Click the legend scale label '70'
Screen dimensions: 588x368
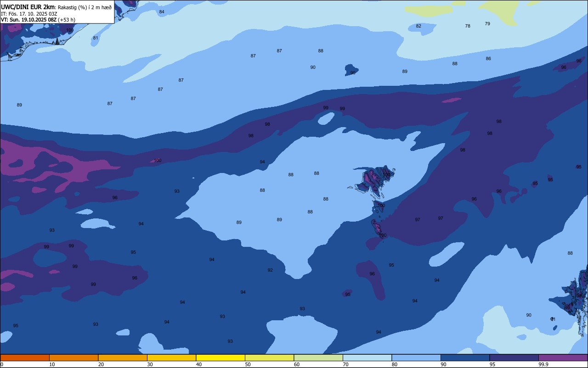345,364
